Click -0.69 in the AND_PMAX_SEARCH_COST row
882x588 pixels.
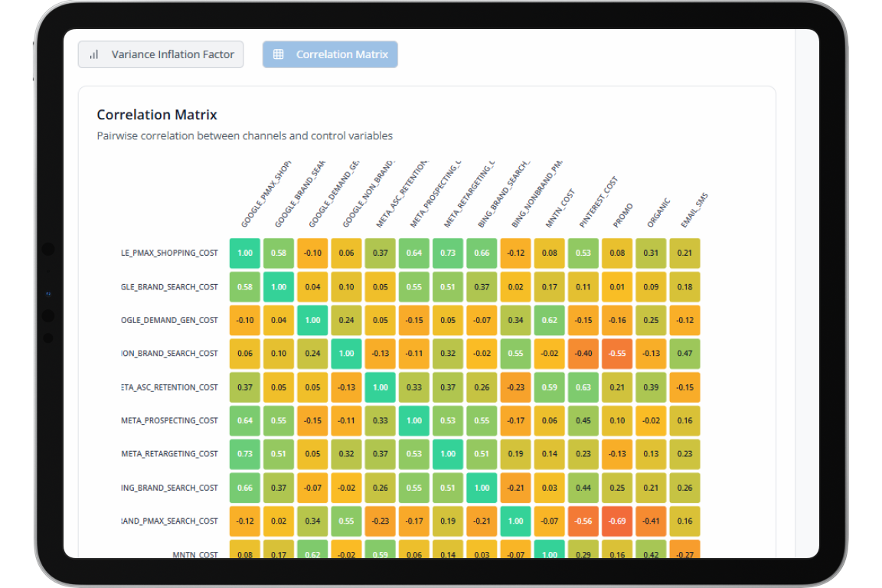(x=617, y=521)
